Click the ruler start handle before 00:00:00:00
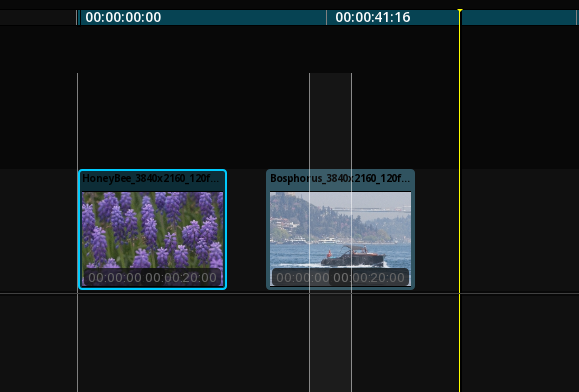 [78, 17]
